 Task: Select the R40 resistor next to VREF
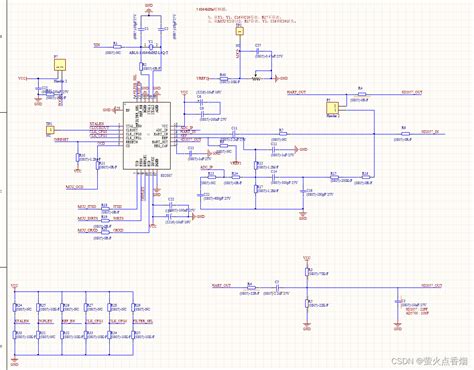[x=223, y=79]
